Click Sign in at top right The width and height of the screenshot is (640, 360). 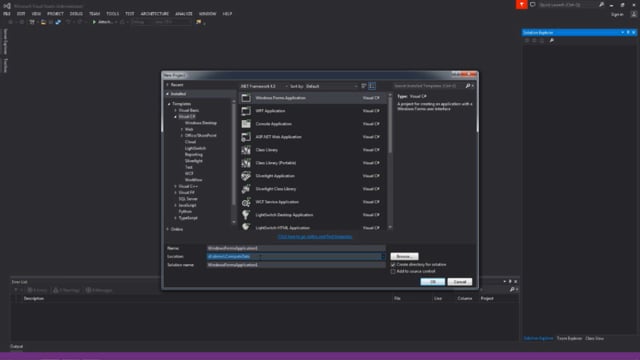pos(617,14)
